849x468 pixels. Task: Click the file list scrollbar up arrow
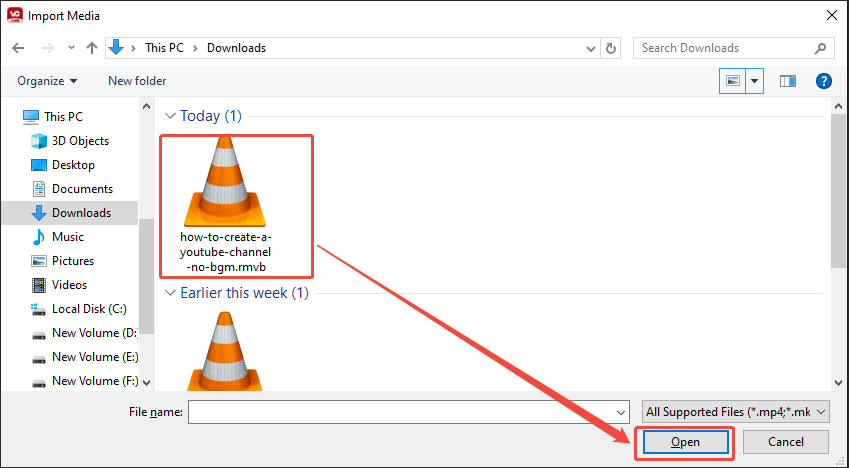839,106
